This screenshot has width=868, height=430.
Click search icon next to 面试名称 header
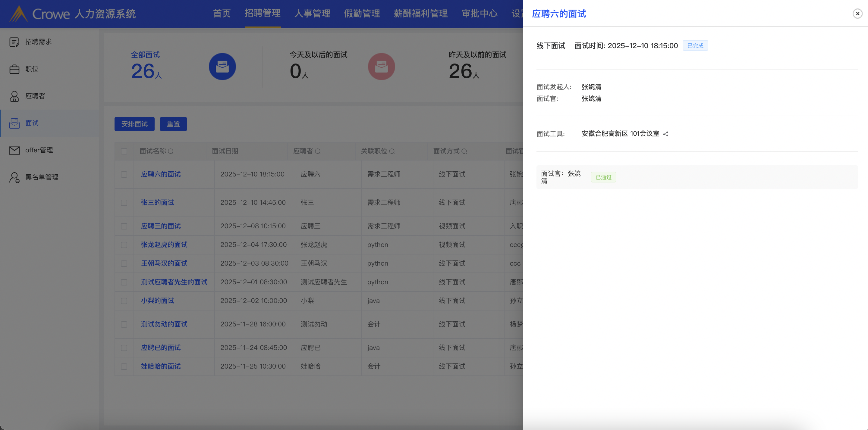pyautogui.click(x=171, y=151)
